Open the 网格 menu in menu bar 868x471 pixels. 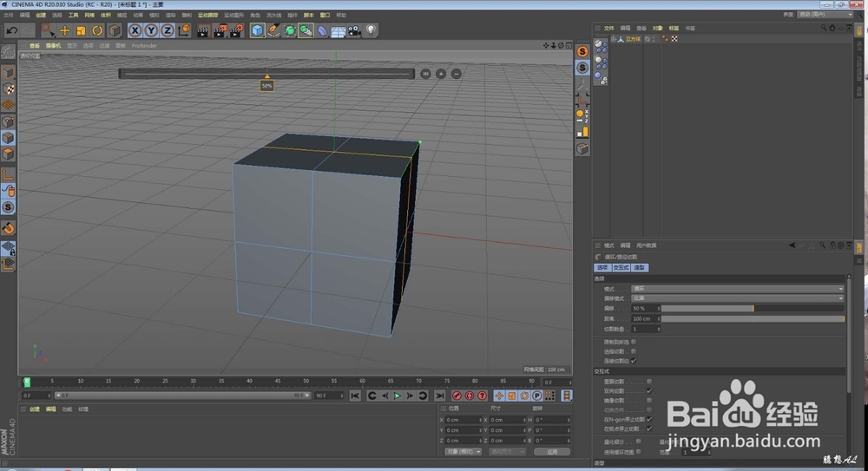89,15
